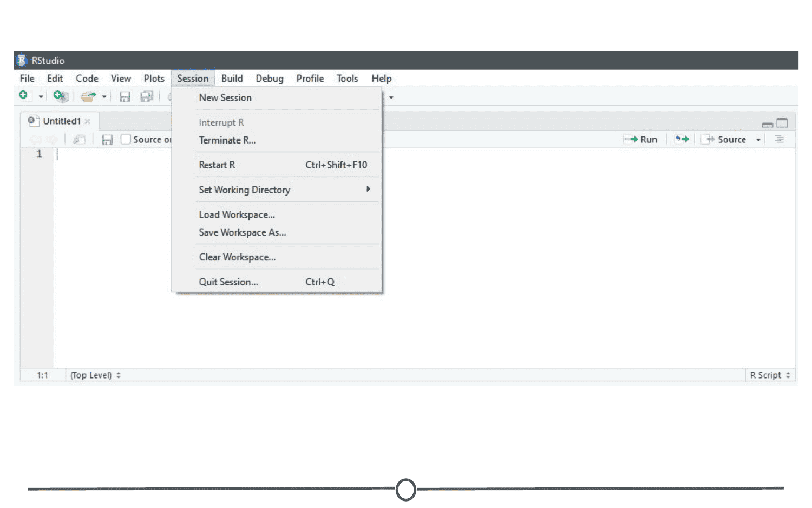The width and height of the screenshot is (812, 508).
Task: Click the editor Go Forward arrow
Action: point(51,140)
